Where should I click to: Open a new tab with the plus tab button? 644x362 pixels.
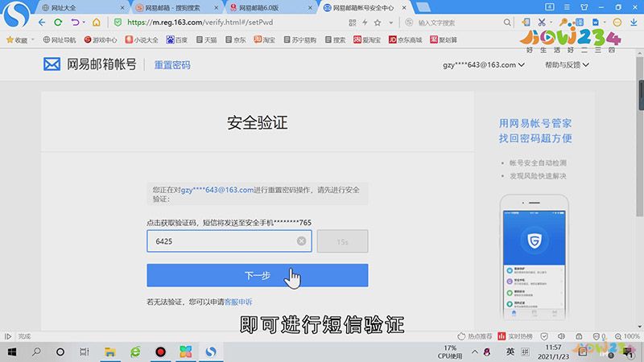click(x=423, y=7)
